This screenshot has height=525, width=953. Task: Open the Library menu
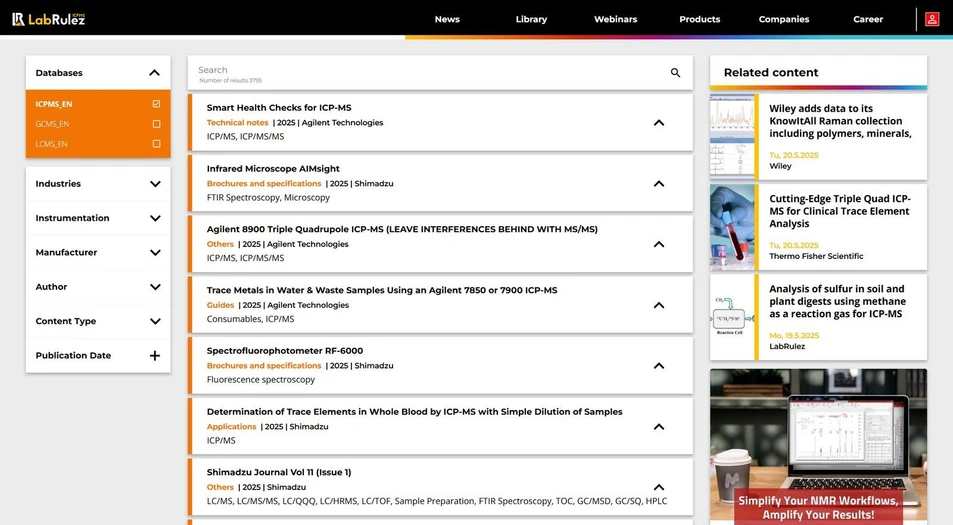(531, 19)
